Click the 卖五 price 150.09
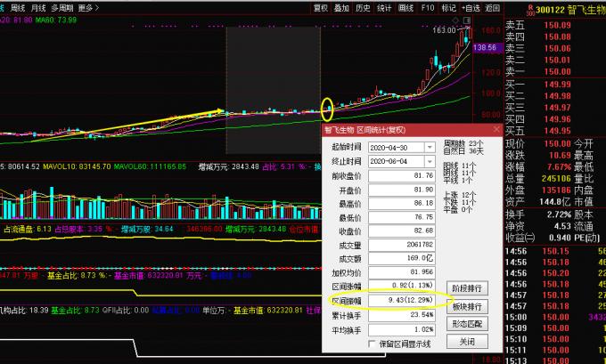606x364 pixels. point(557,26)
